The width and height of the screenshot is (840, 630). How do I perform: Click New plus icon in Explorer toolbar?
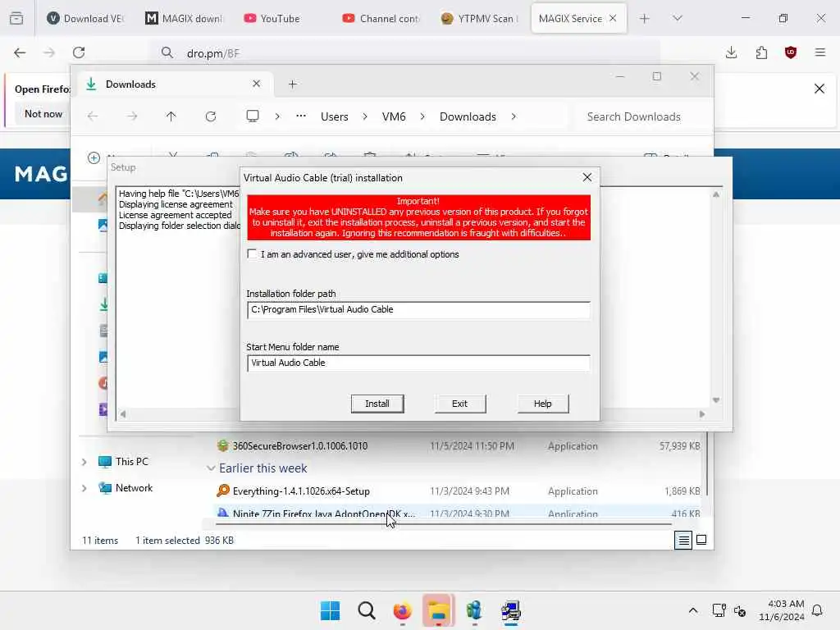(x=94, y=157)
